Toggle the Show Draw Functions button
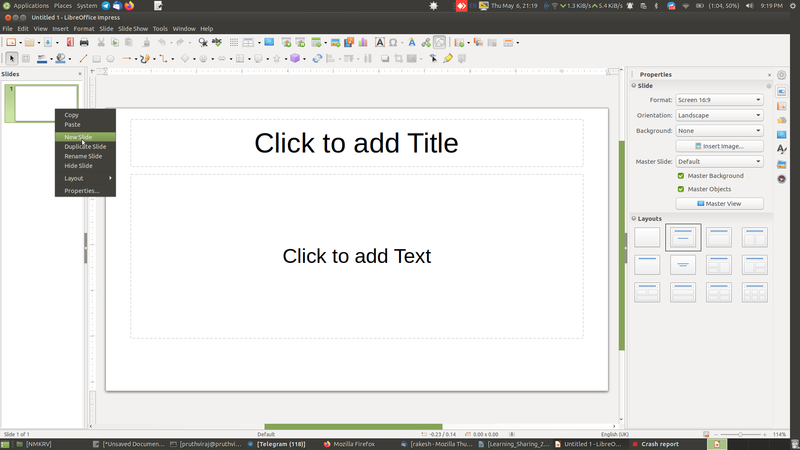Image resolution: width=800 pixels, height=450 pixels. (x=440, y=42)
